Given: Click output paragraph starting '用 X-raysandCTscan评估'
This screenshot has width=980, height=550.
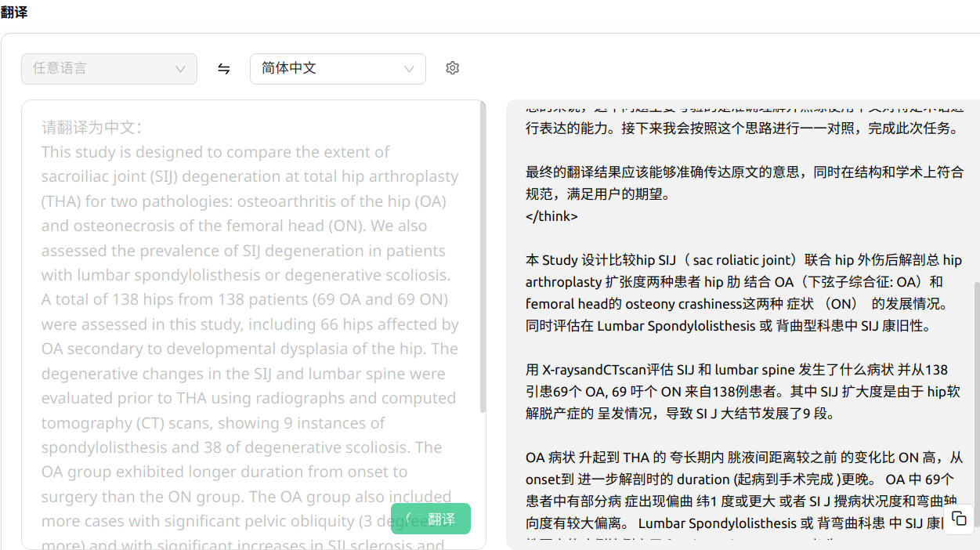Looking at the screenshot, I should 743,392.
